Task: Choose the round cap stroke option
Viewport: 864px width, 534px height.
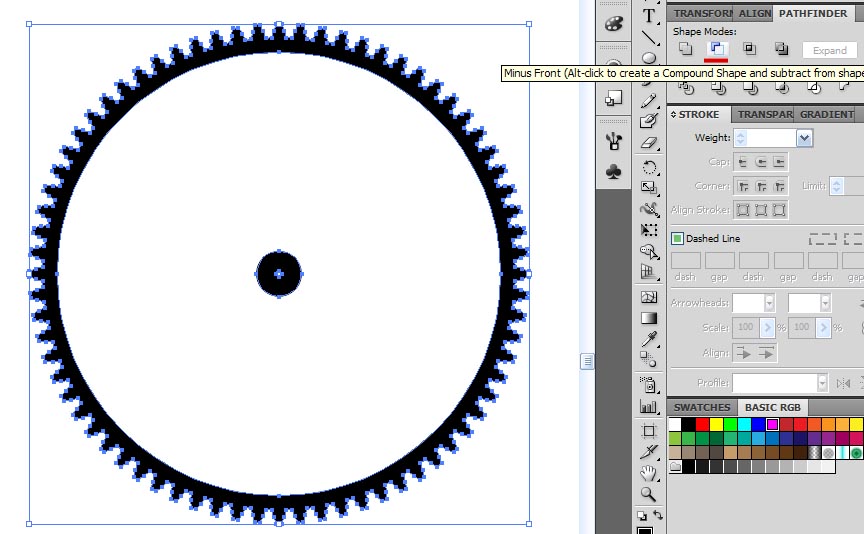Action: [x=761, y=162]
